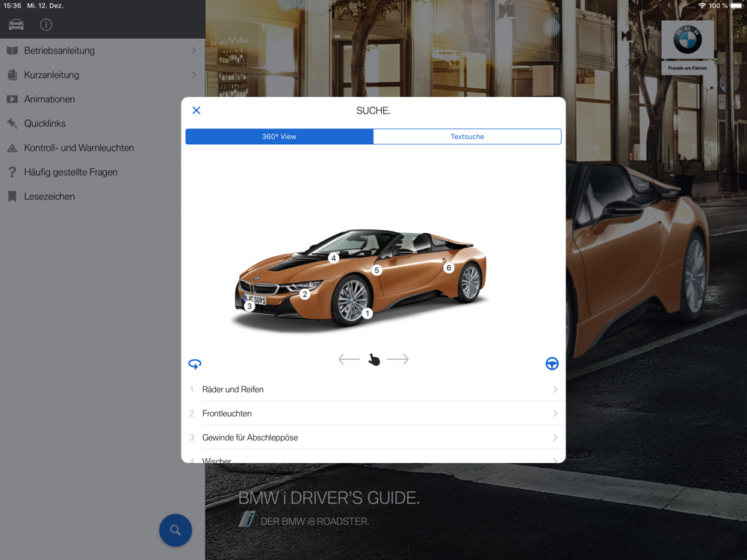Screen dimensions: 747x560
Task: Switch to the Textsuche tab
Action: 468,137
